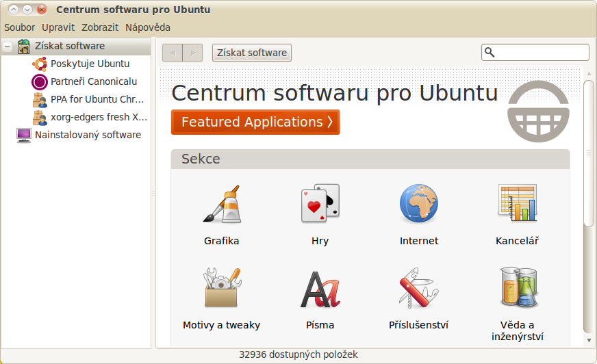
Task: Click the Kancelář label
Action: (517, 241)
